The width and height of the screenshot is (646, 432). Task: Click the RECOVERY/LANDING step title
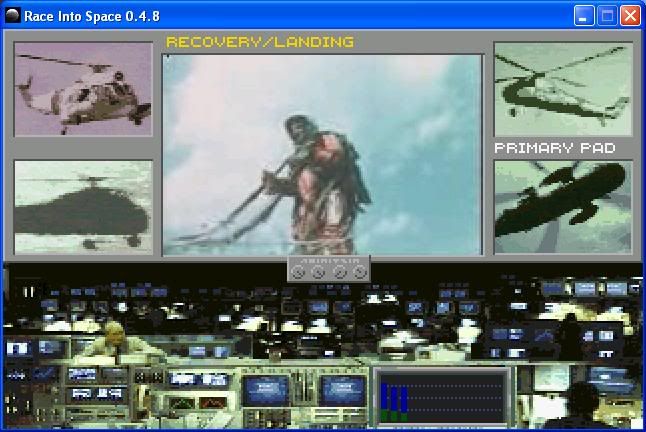(x=260, y=42)
